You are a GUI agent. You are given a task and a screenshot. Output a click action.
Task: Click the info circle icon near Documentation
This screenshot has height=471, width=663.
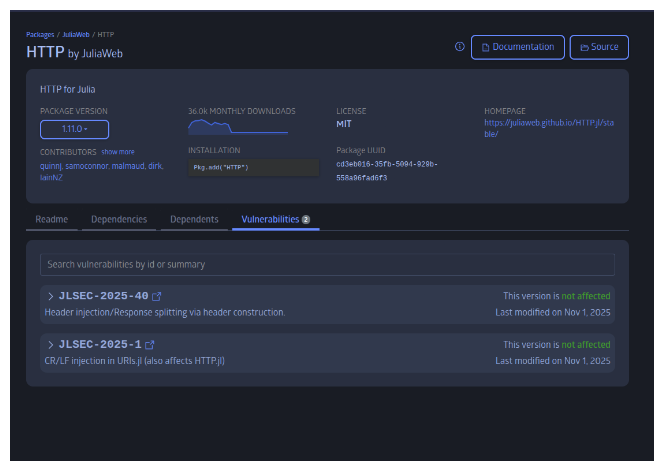[459, 47]
